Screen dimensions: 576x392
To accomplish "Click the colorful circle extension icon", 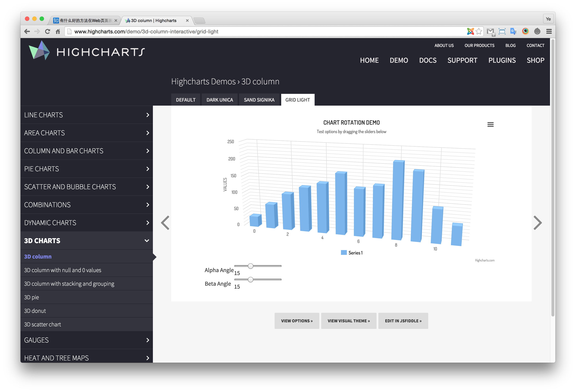I will pos(525,31).
